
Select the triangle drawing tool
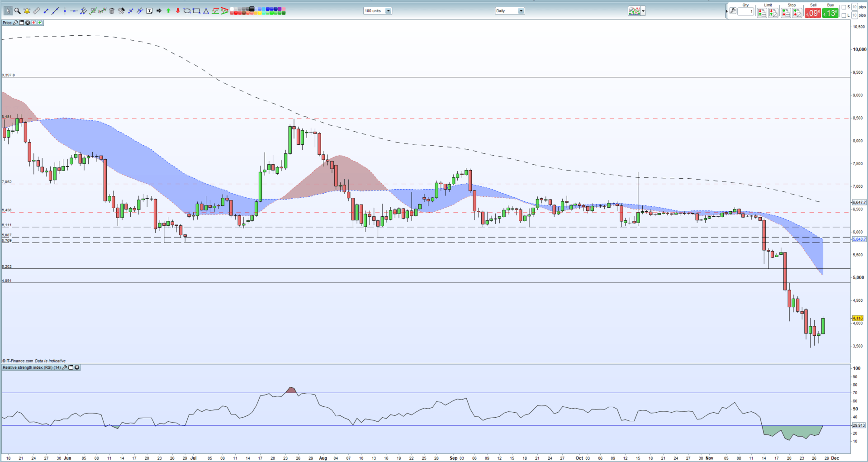[x=206, y=11]
